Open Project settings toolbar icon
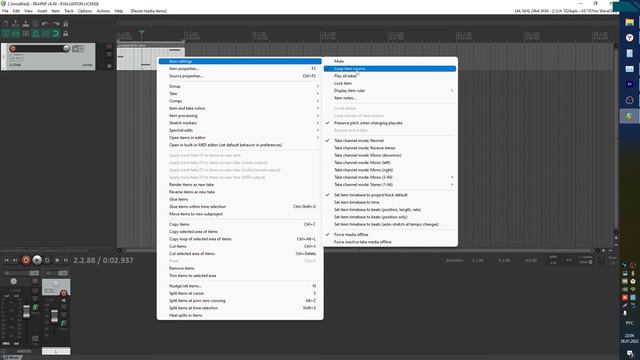Screen dimensions: 640x360 point(36,24)
